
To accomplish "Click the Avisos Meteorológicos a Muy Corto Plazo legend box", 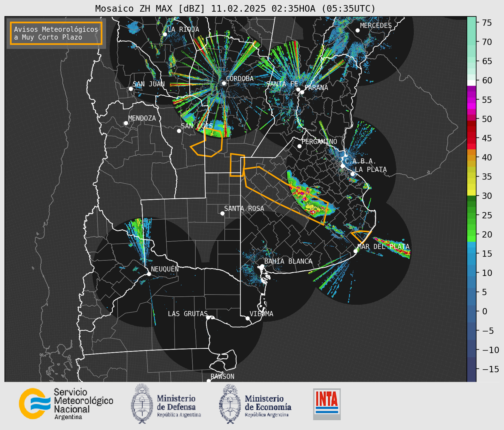I will click(56, 33).
